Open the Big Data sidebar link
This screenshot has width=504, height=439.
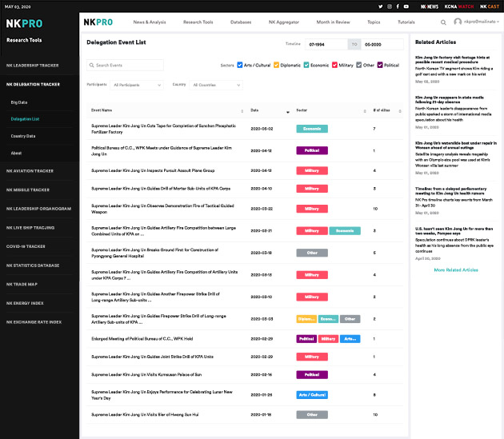click(x=19, y=102)
